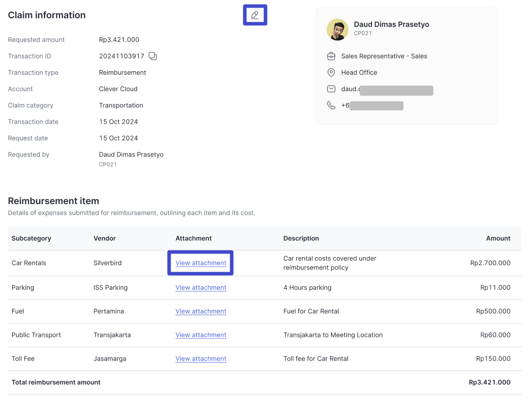Click the total Rp3.421.000 in table footer
The height and width of the screenshot is (410, 532).
click(x=490, y=383)
